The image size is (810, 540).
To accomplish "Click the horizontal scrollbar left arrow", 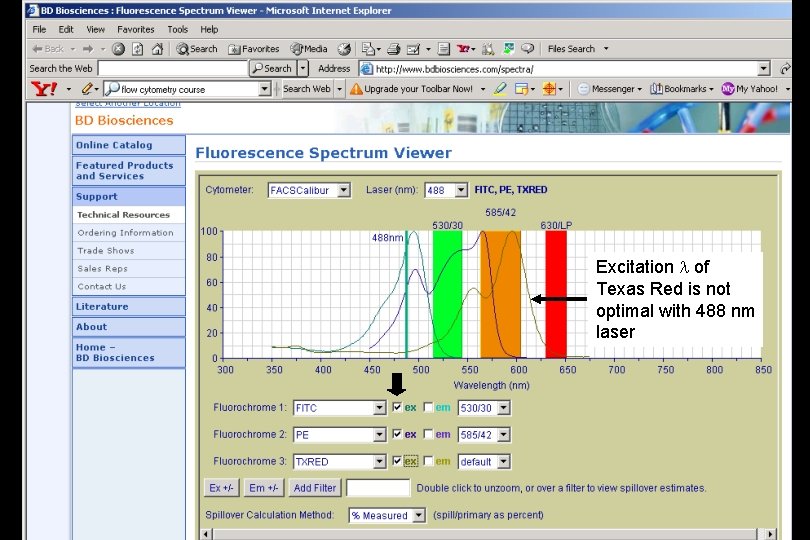I will (x=207, y=534).
